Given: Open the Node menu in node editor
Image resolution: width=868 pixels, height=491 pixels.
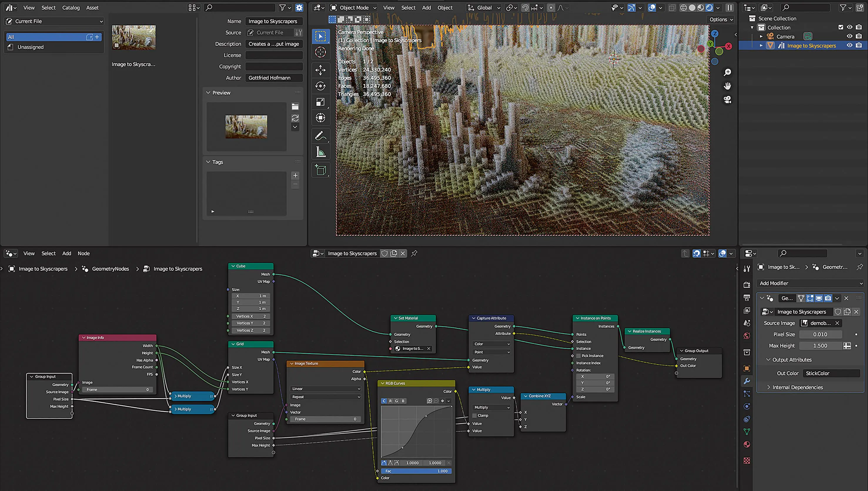Looking at the screenshot, I should point(83,253).
